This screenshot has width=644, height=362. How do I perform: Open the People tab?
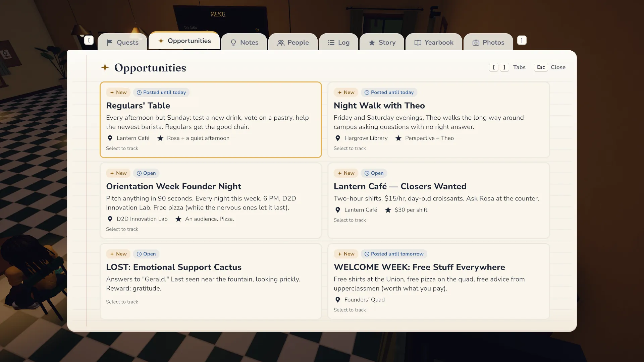tap(293, 43)
